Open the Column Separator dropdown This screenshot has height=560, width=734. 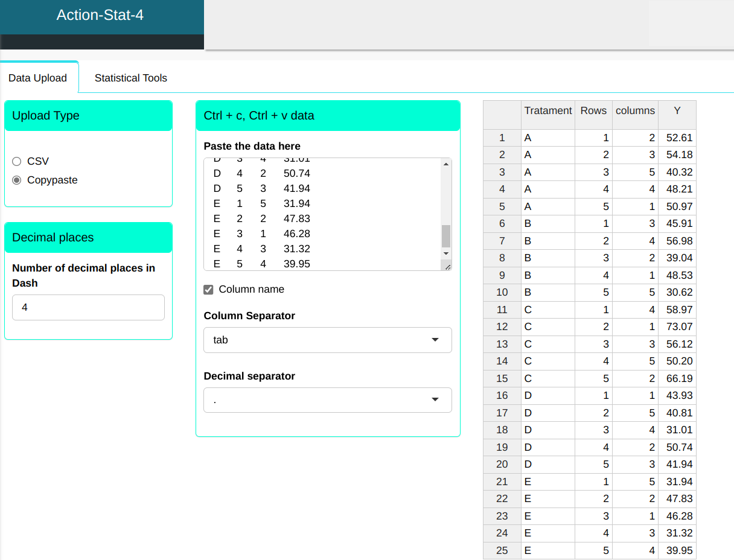coord(328,340)
